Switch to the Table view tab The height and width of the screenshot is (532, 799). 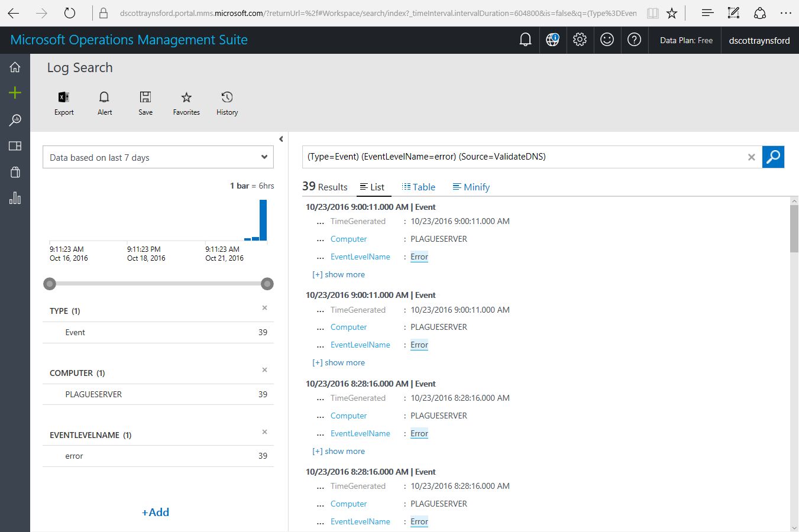419,187
